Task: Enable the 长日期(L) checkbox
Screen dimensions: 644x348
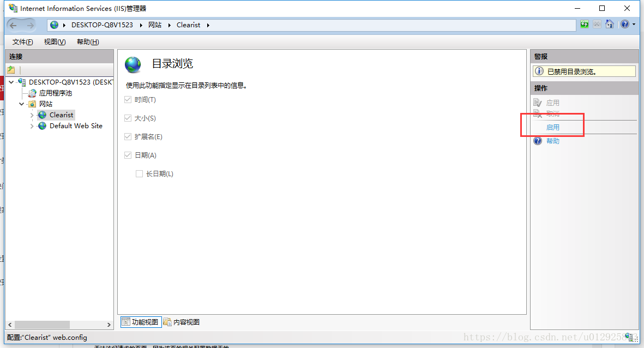Action: tap(139, 173)
